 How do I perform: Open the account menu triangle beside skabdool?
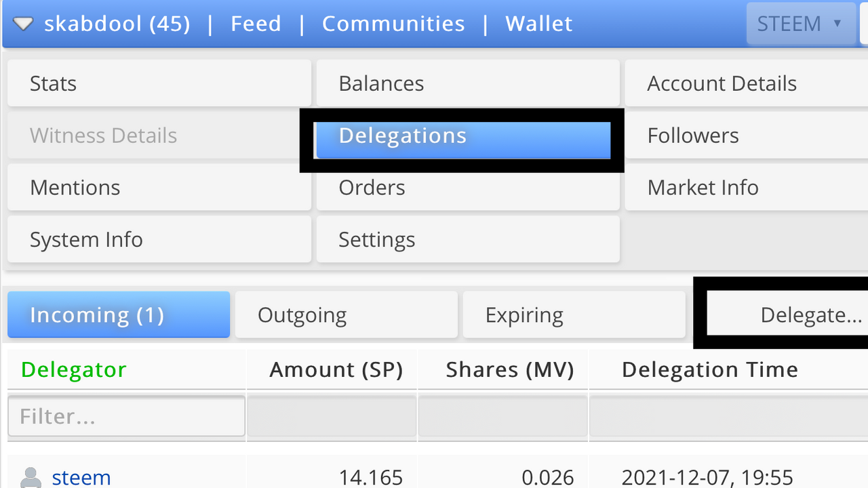23,24
